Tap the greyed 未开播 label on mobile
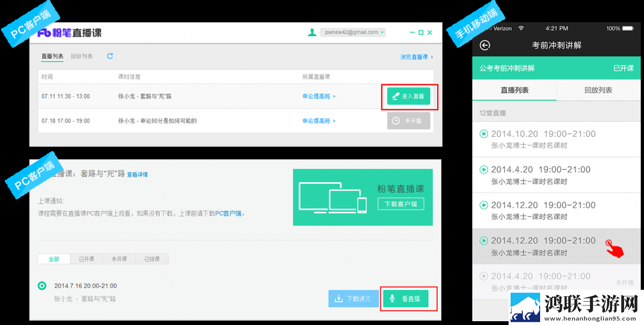This screenshot has height=325, width=644. click(625, 283)
